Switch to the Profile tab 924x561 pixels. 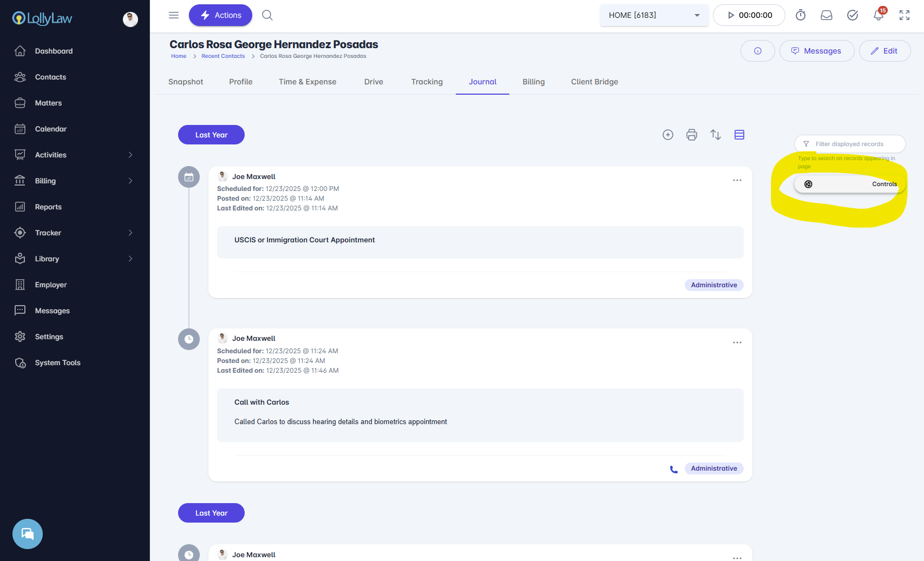(241, 82)
